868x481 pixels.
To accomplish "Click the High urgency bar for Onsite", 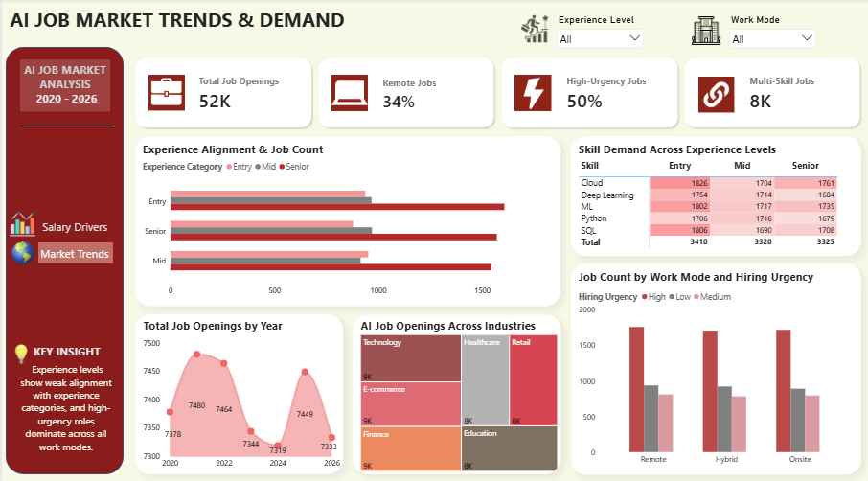I will (784, 391).
